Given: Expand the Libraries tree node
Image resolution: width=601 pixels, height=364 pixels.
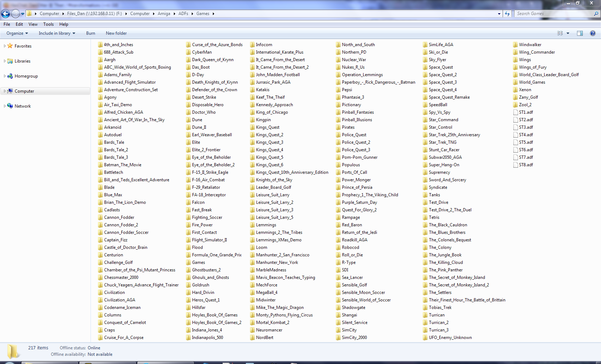Looking at the screenshot, I should pyautogui.click(x=5, y=61).
